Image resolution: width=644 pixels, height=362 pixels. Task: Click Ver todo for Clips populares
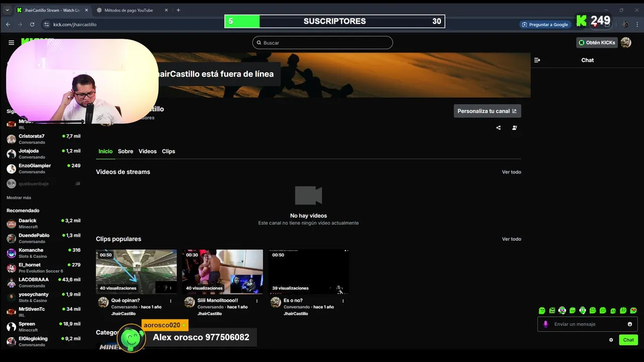pyautogui.click(x=511, y=239)
